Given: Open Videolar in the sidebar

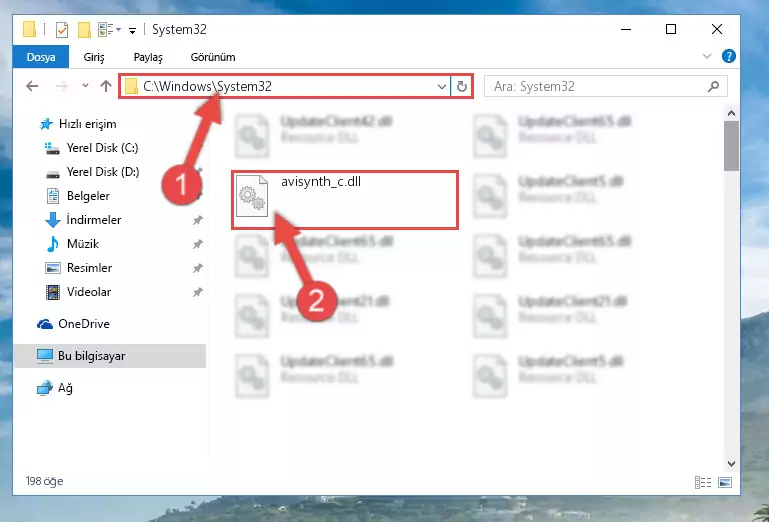Looking at the screenshot, I should 89,292.
